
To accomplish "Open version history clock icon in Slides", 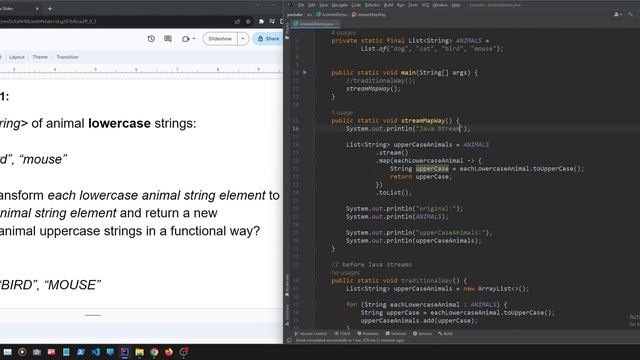I will 151,39.
